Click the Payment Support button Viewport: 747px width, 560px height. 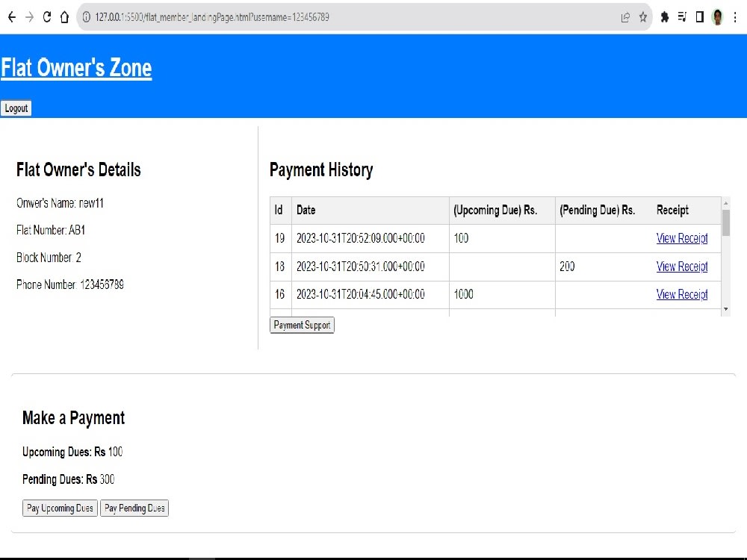(x=302, y=325)
